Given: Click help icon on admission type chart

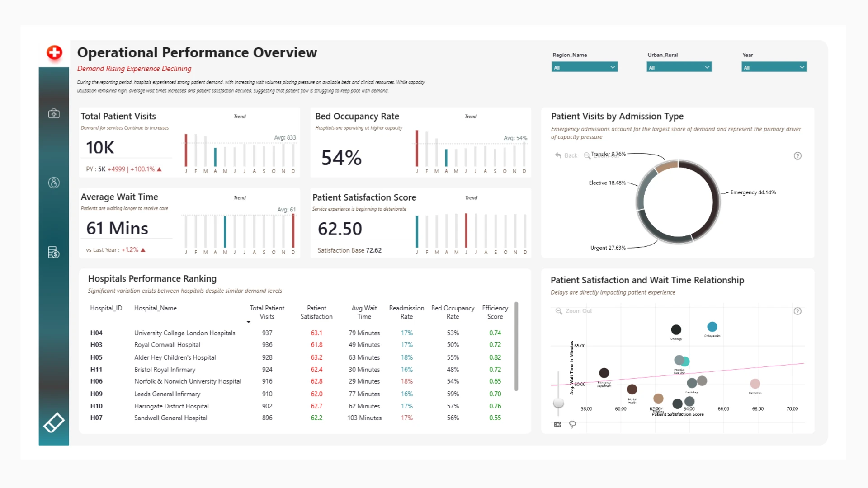Looking at the screenshot, I should tap(797, 156).
